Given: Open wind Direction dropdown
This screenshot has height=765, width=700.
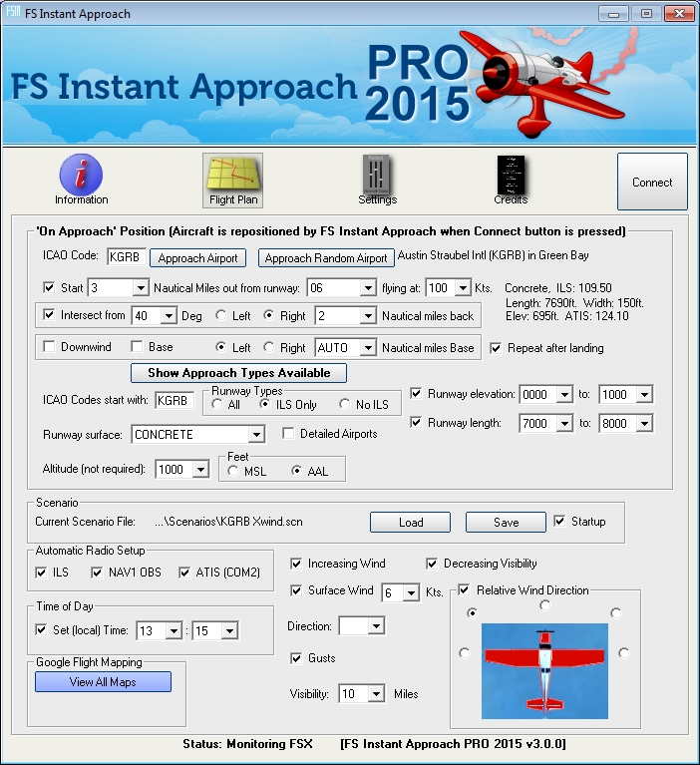Looking at the screenshot, I should pos(376,626).
